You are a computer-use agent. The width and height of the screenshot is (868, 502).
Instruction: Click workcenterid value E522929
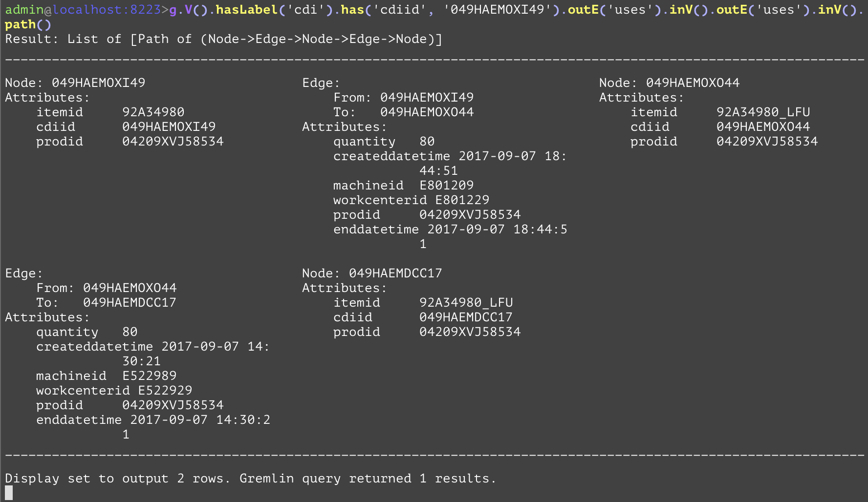(x=165, y=391)
